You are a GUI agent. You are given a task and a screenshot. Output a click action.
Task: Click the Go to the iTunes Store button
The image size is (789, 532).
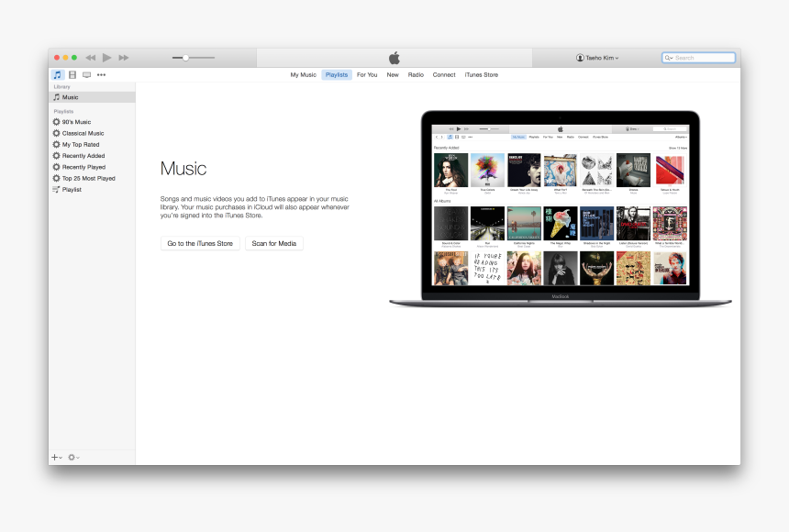point(200,243)
